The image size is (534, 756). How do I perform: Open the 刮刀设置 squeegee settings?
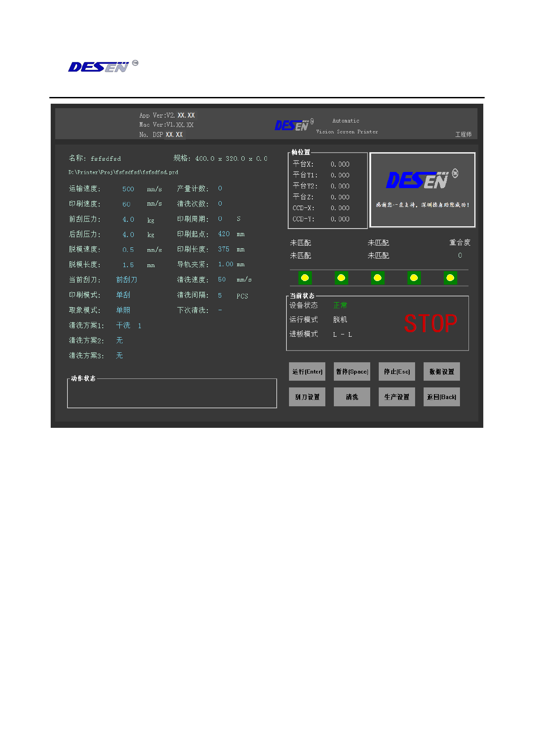click(x=307, y=397)
